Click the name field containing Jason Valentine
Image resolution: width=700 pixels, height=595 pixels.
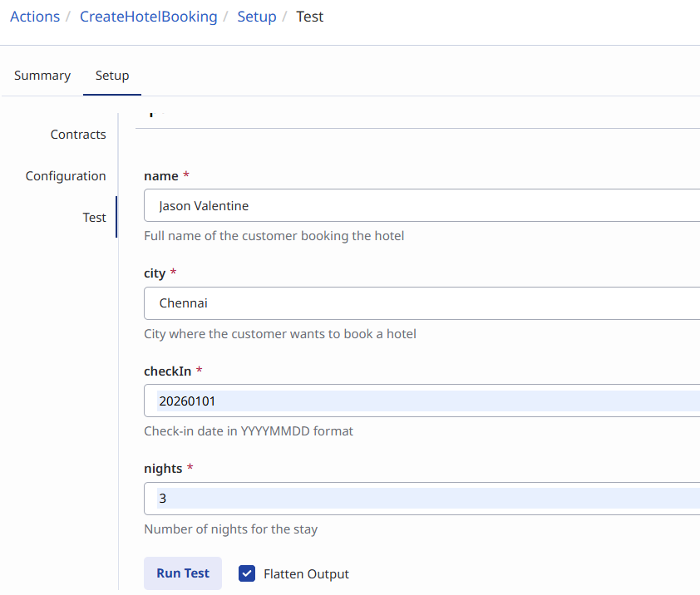421,205
